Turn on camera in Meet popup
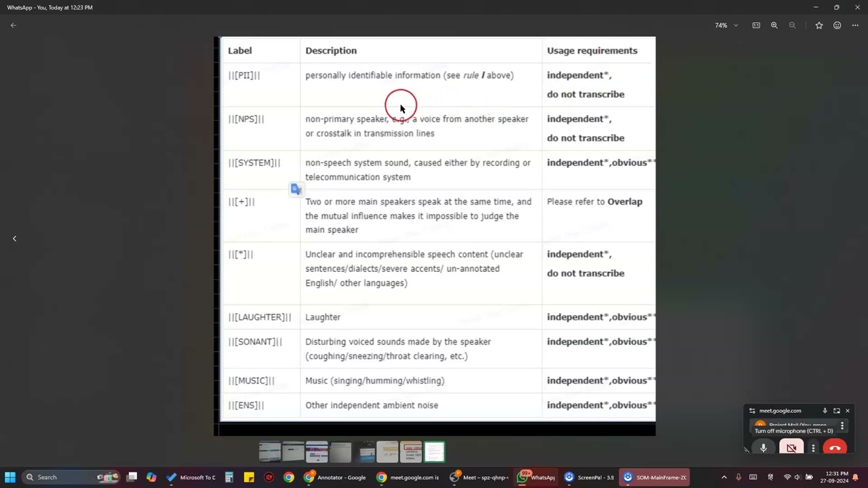The width and height of the screenshot is (868, 488). click(791, 448)
